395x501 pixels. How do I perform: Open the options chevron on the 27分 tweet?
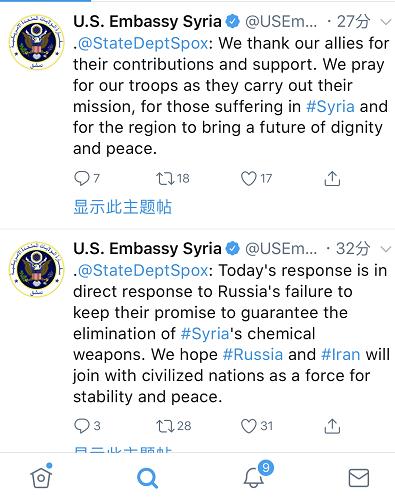pyautogui.click(x=386, y=22)
